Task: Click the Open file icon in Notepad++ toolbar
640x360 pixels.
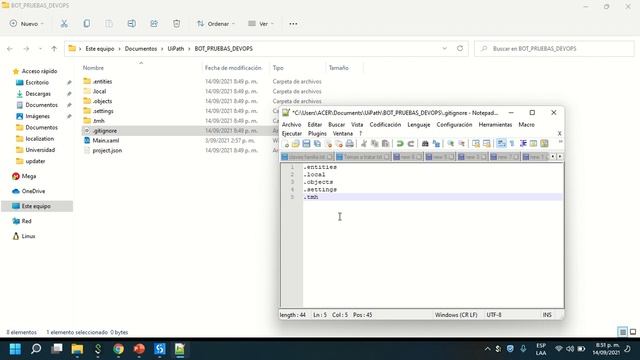Action: point(296,144)
